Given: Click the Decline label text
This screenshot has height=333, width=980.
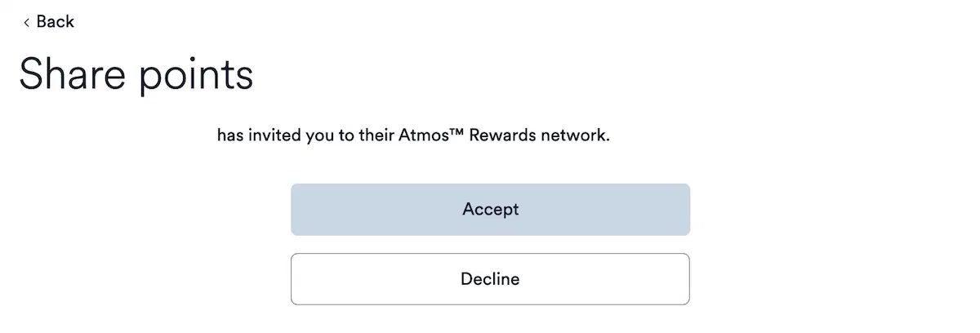Looking at the screenshot, I should (x=490, y=279).
